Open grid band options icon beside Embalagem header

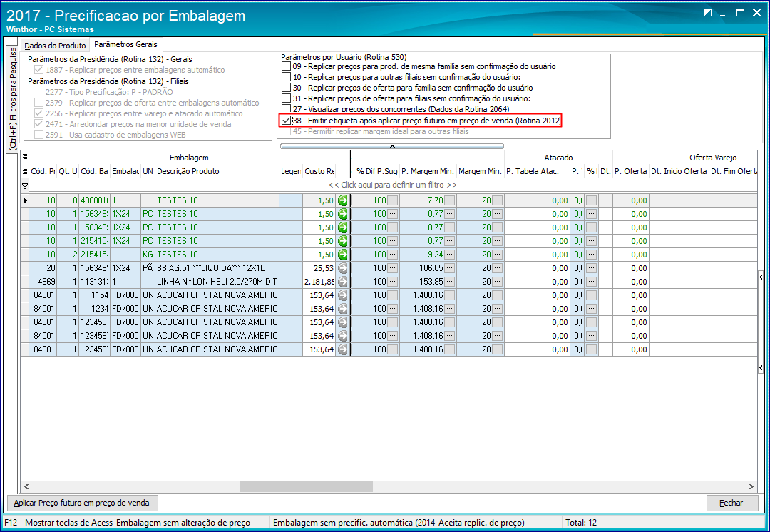point(24,158)
